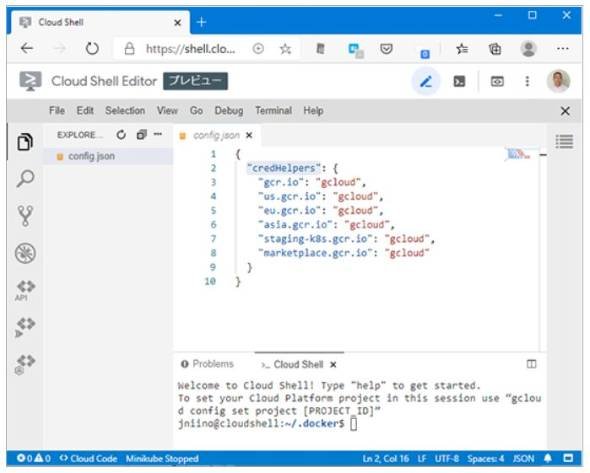The image size is (590, 473).
Task: Switch to the Problems tab
Action: [207, 364]
